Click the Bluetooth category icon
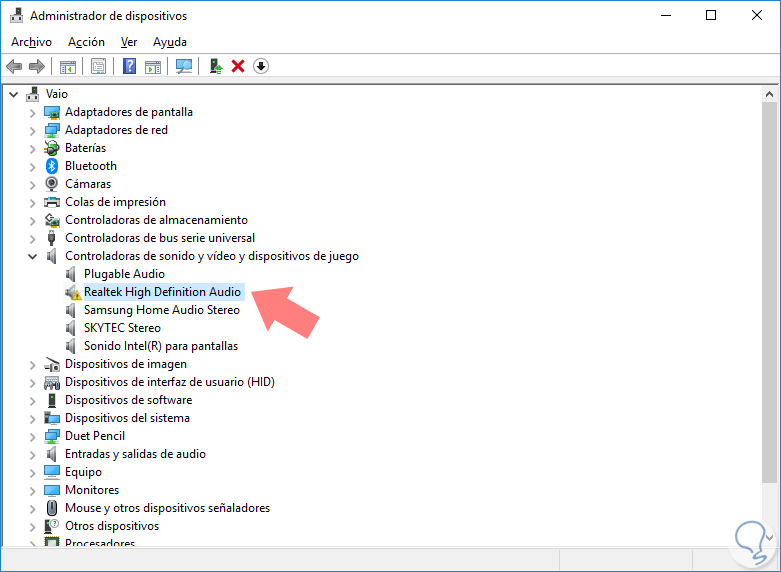 click(x=52, y=166)
